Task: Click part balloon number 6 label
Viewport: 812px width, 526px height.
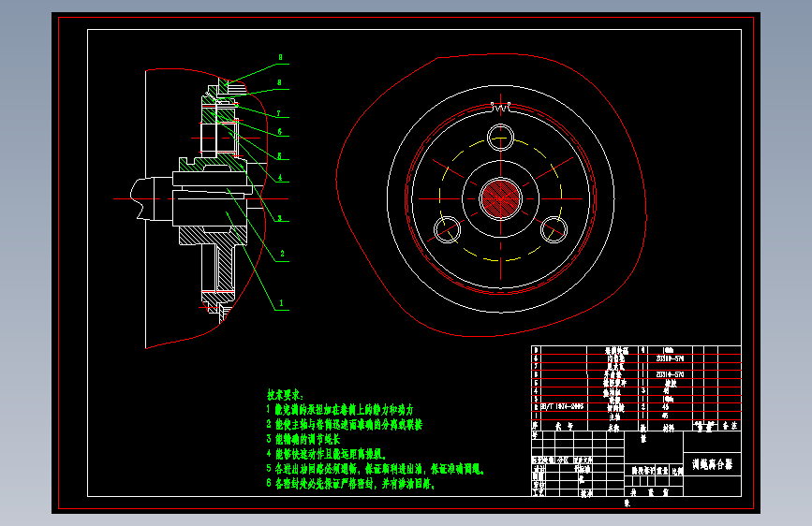Action: (280, 132)
